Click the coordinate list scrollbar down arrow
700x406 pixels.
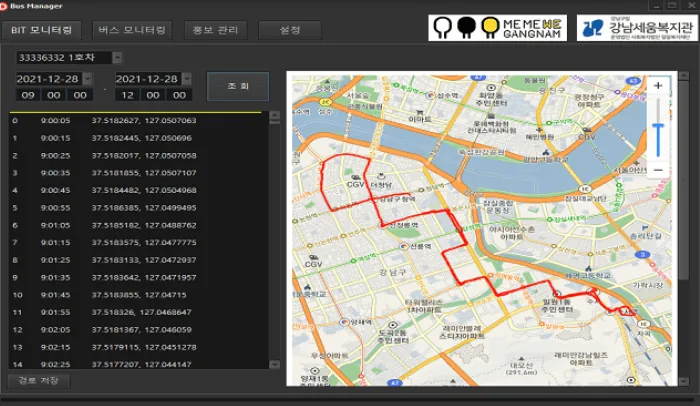click(x=275, y=364)
